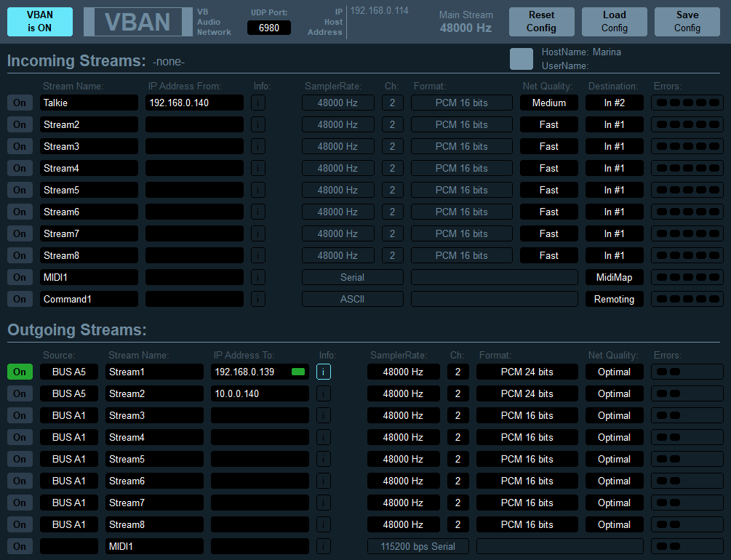Enable outgoing Stream5 On button
The width and height of the screenshot is (731, 560).
(x=20, y=459)
